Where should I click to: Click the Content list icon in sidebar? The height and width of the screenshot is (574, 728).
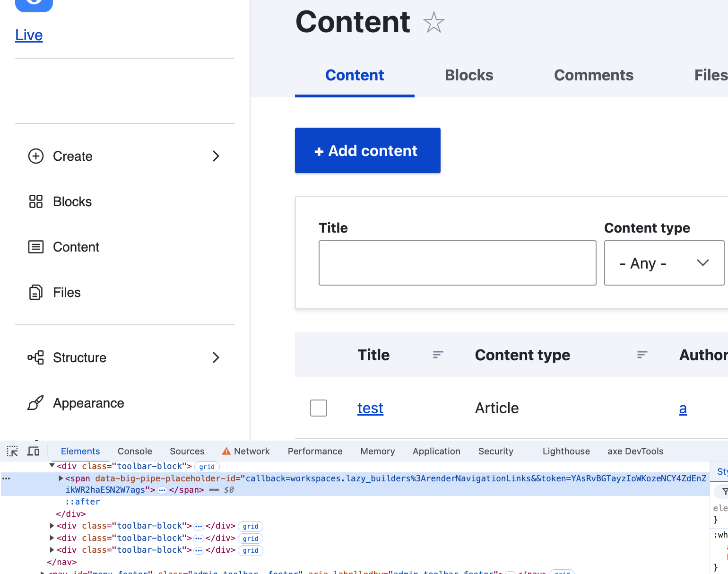[x=36, y=247]
